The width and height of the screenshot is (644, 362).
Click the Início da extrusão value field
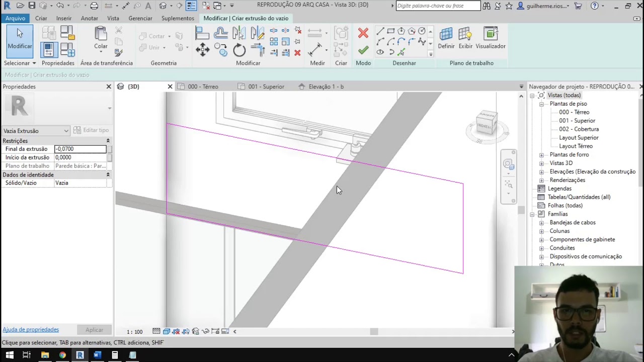click(x=80, y=157)
